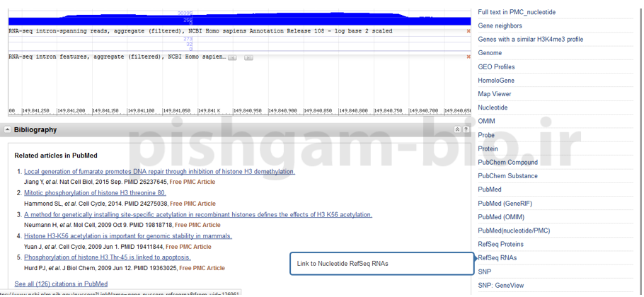The height and width of the screenshot is (297, 644).
Task: Open the Histone H3-K56 acetylation genomic stability article
Action: [127, 236]
